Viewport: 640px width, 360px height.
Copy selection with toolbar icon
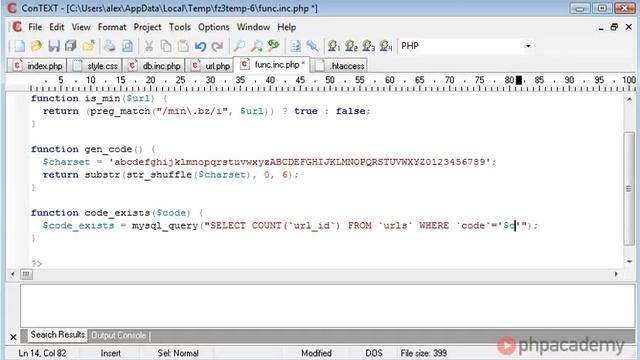tap(166, 46)
